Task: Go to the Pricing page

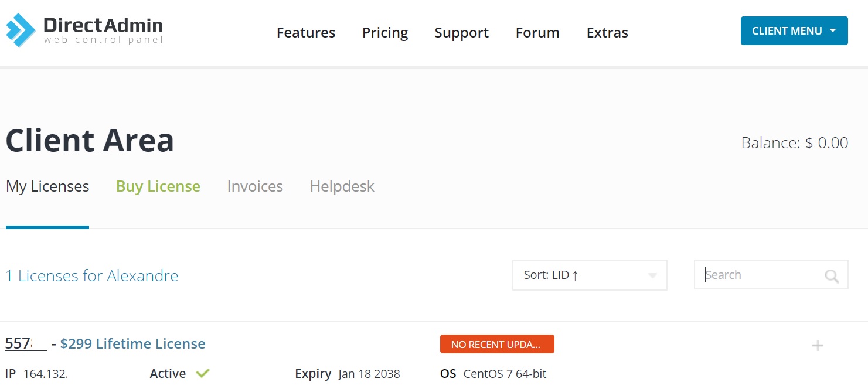Action: tap(385, 33)
